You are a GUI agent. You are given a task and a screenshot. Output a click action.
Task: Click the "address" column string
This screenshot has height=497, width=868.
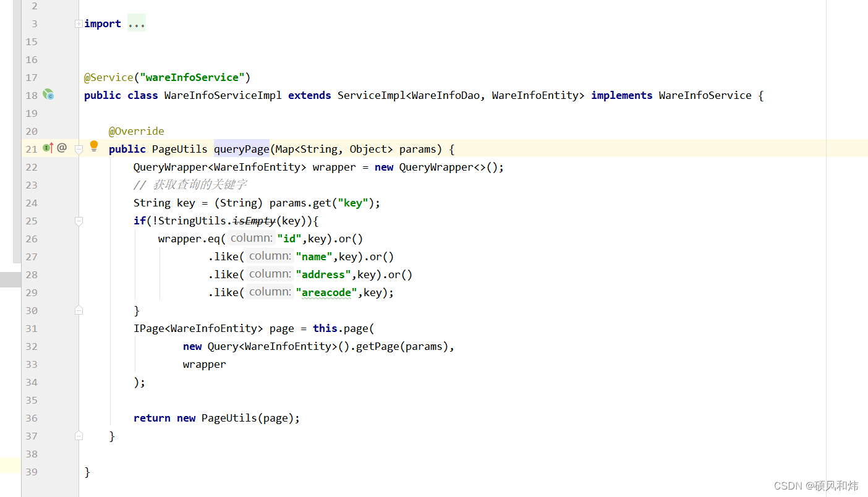click(323, 274)
